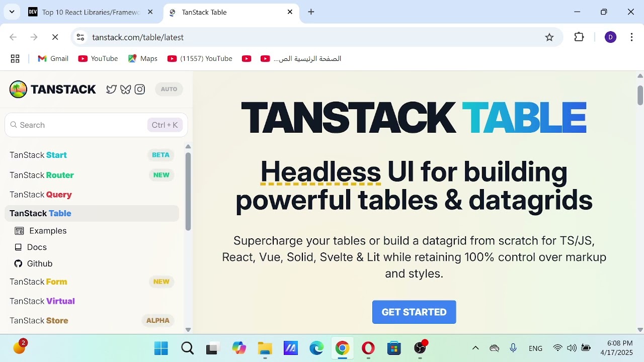Open TanStack Store in sidebar
This screenshot has height=362, width=644.
pos(92,320)
